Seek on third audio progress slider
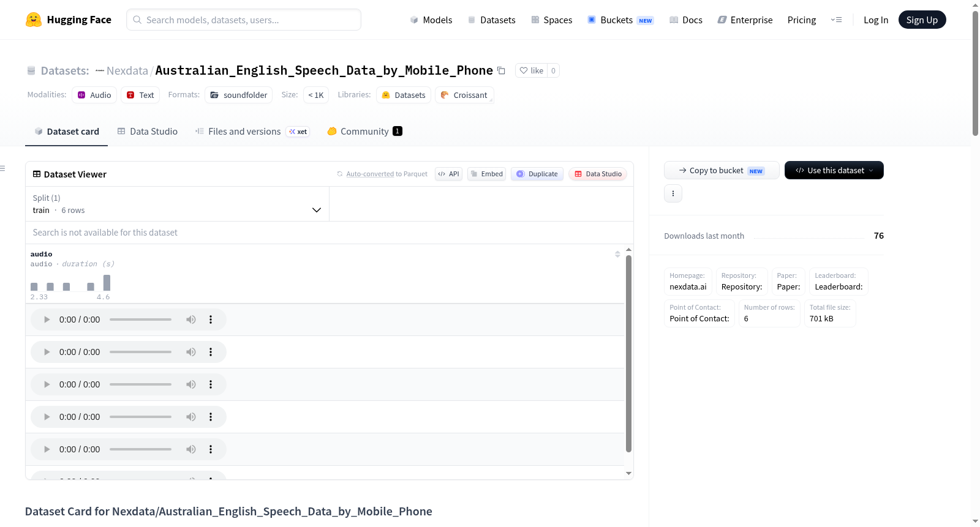 [140, 384]
